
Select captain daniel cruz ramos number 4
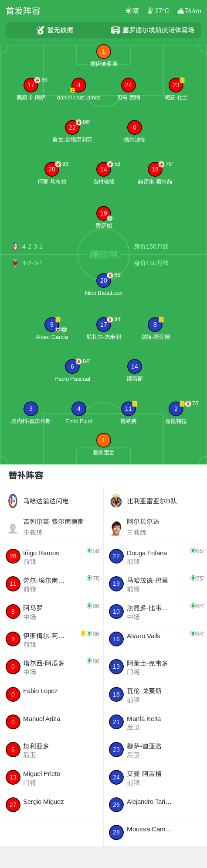coord(78,85)
